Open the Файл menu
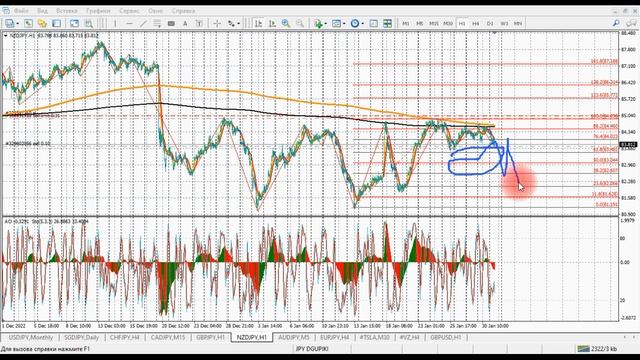Image resolution: width=640 pixels, height=360 pixels. pyautogui.click(x=21, y=11)
